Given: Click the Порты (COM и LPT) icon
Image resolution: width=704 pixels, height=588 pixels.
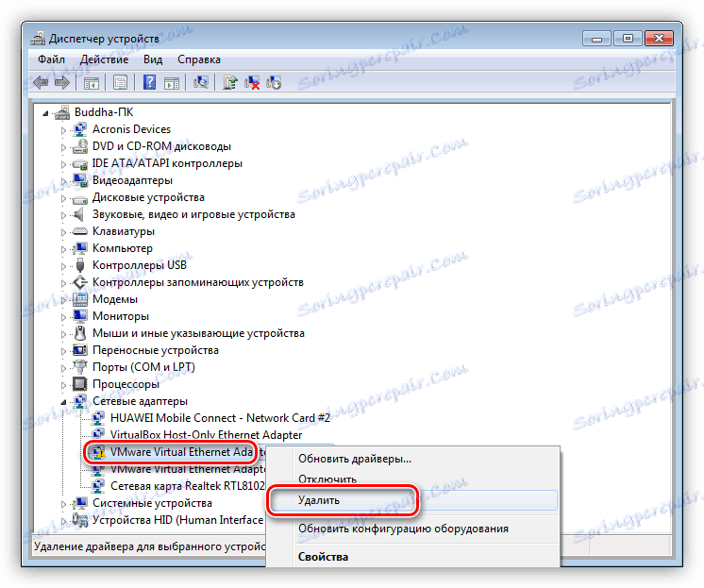Looking at the screenshot, I should click(x=80, y=367).
